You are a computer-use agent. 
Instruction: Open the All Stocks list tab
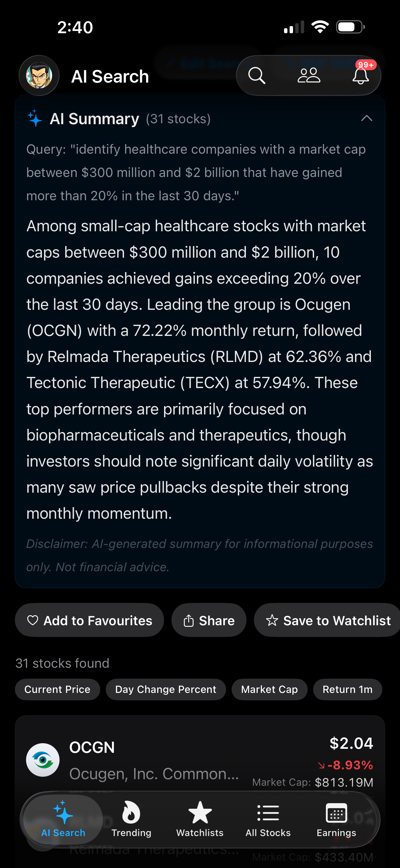[x=268, y=820]
